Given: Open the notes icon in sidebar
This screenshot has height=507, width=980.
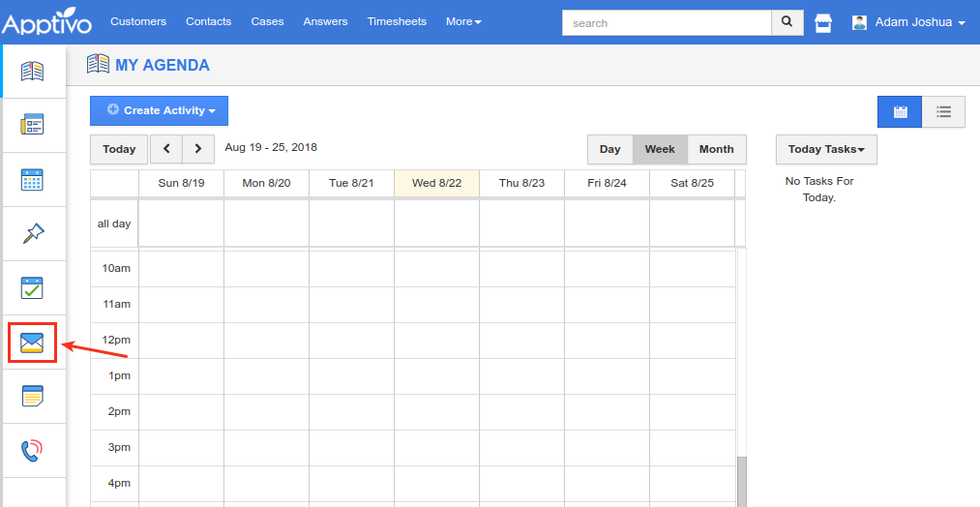Looking at the screenshot, I should click(32, 396).
